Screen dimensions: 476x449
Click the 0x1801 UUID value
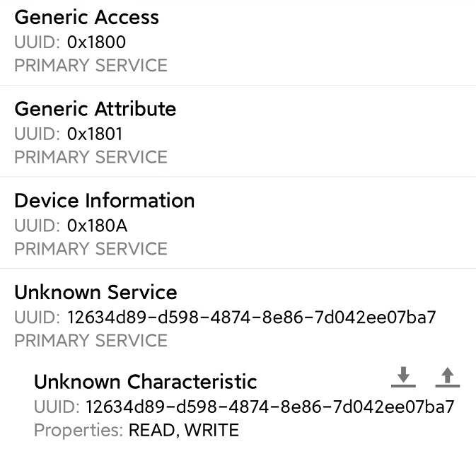[95, 134]
